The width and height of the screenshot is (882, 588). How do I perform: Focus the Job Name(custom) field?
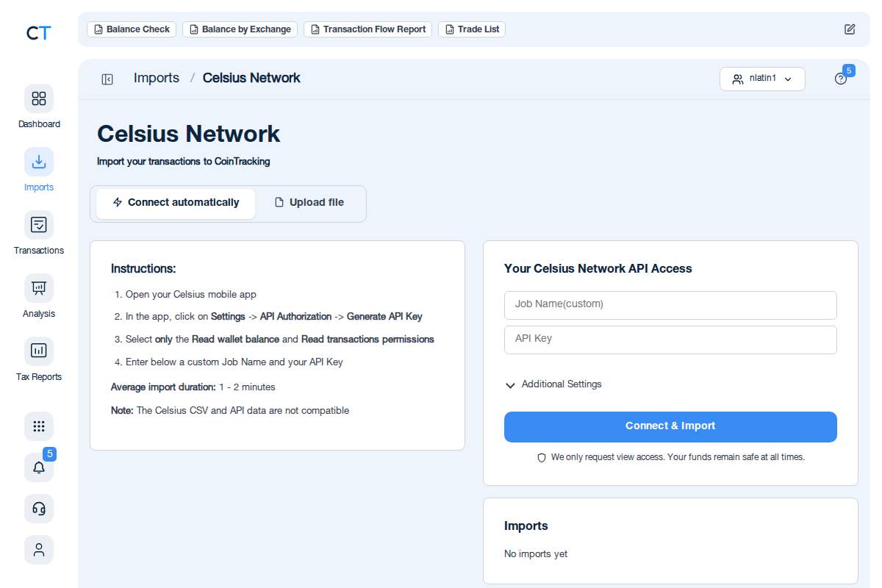[670, 305]
